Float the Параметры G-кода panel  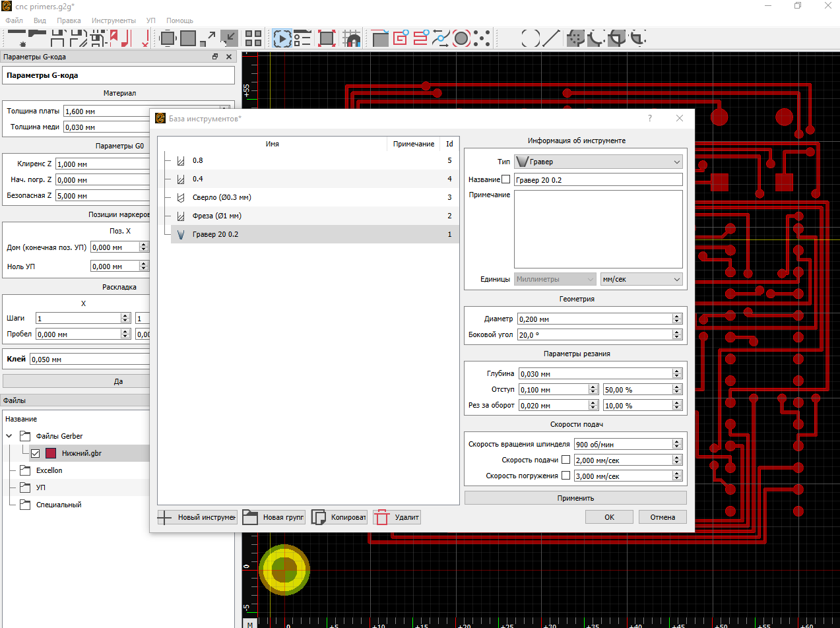pos(215,57)
